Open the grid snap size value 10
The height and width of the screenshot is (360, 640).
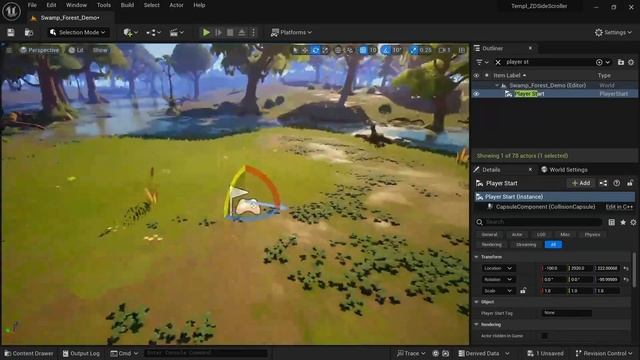tap(373, 50)
